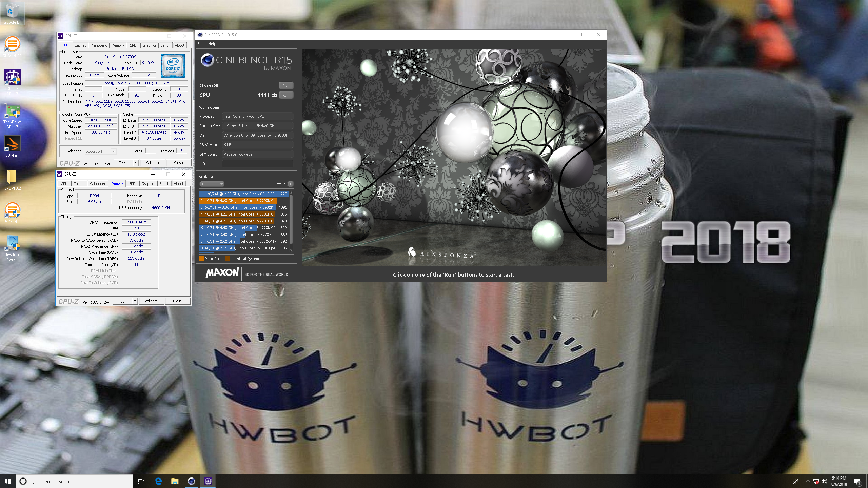Open the File menu in Cinebench

point(200,44)
